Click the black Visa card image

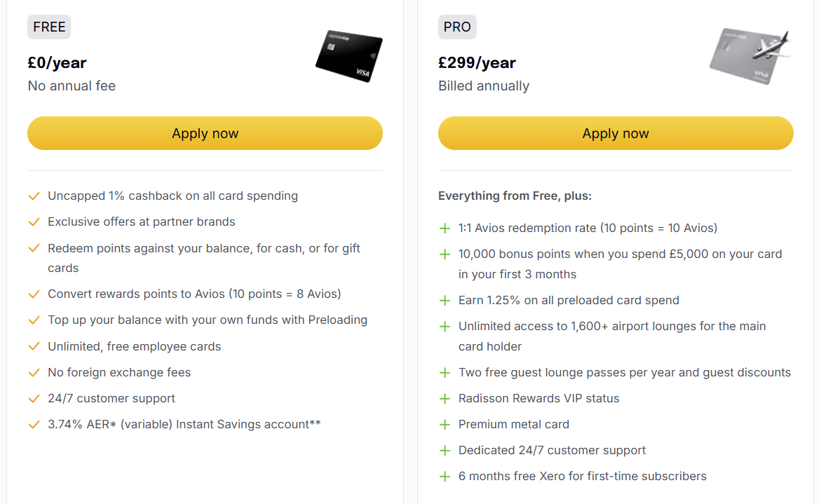[349, 56]
